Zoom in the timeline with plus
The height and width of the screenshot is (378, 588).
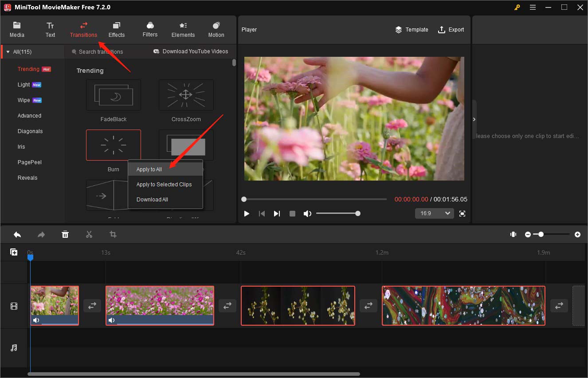coord(577,234)
